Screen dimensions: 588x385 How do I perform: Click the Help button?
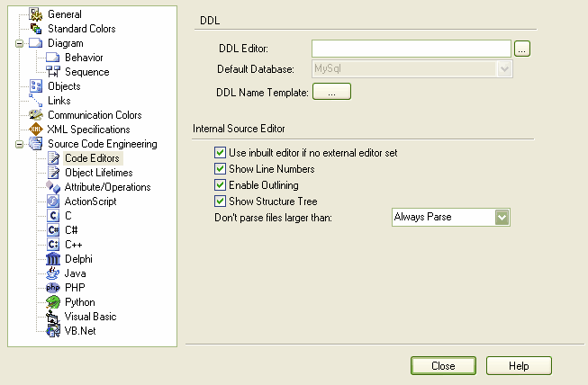519,366
